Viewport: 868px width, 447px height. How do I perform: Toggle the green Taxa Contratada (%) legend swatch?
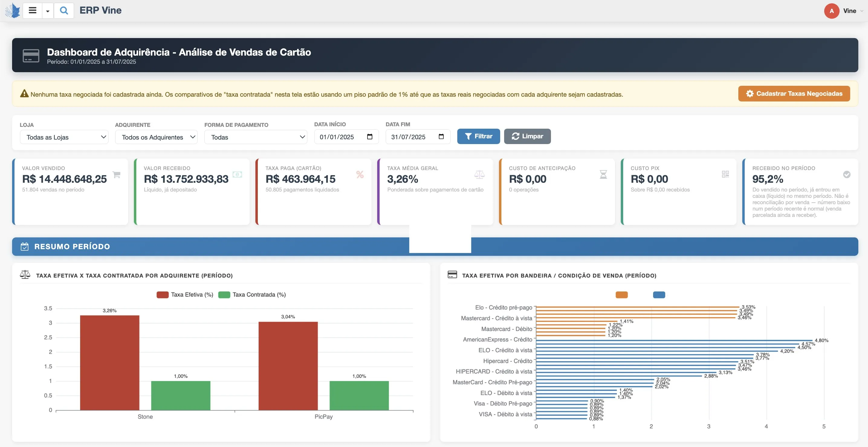tap(224, 295)
